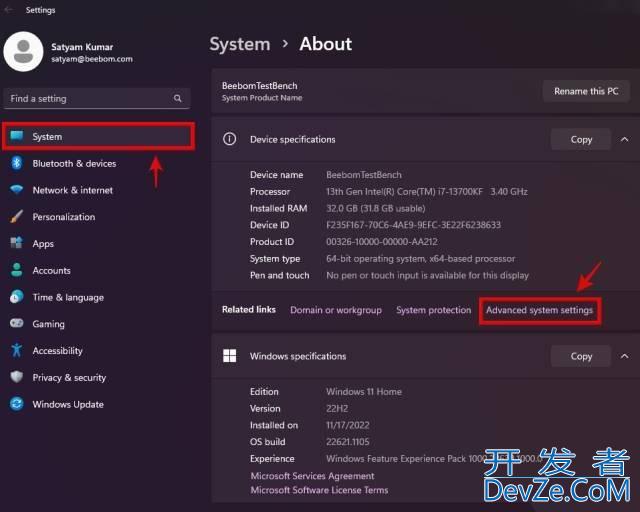Open System settings category
Viewport: 640px width, 512px height.
[98, 136]
